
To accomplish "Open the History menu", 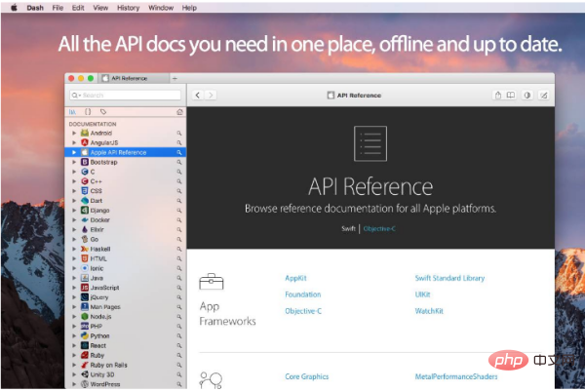I will tap(128, 8).
